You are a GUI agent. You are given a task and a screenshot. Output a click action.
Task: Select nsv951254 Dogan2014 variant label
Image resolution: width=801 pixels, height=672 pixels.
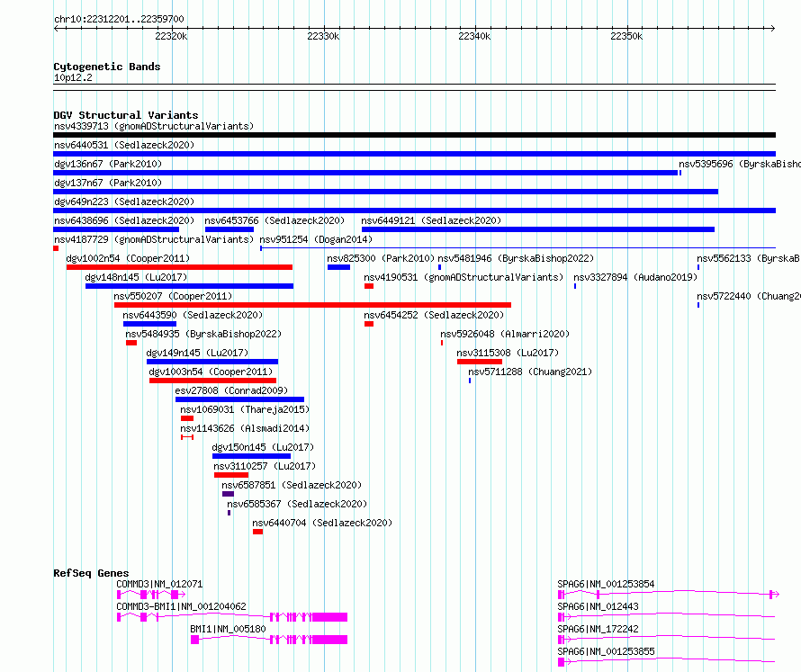[316, 239]
